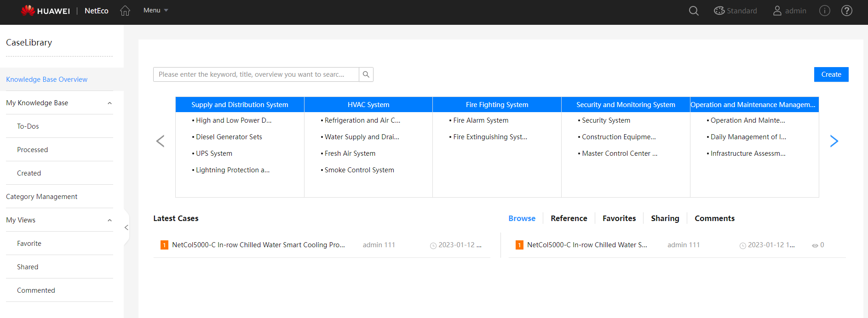Open Water Supply and Drai... subcategory
This screenshot has height=318, width=868.
[x=362, y=137]
